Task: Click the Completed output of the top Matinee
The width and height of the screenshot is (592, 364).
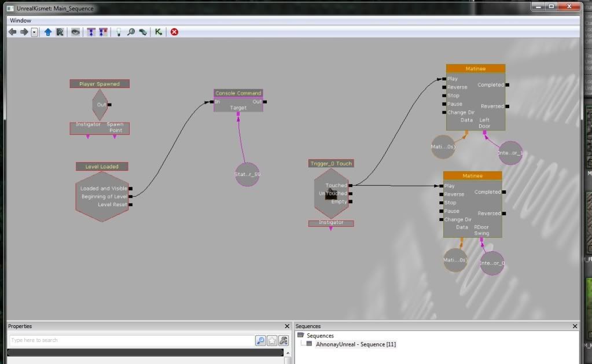Action: point(508,85)
